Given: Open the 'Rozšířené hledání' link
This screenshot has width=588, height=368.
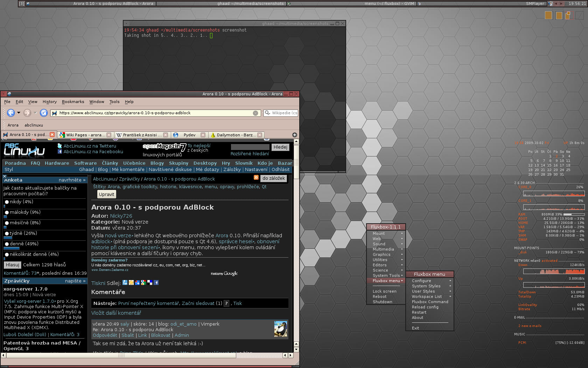Looking at the screenshot, I should click(250, 154).
